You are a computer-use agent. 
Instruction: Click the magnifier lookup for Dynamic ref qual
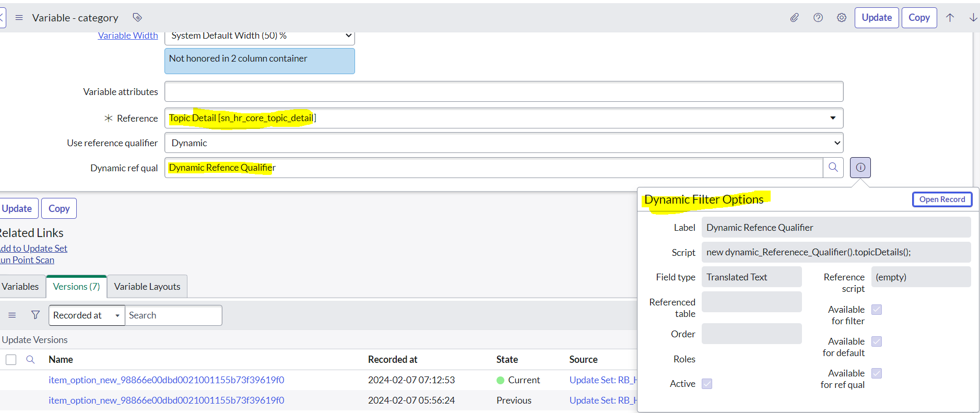833,168
